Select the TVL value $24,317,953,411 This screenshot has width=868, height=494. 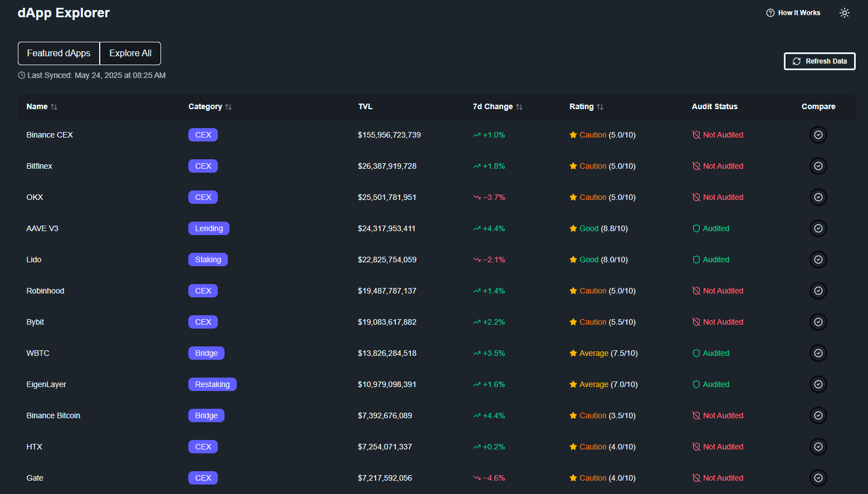pos(387,228)
